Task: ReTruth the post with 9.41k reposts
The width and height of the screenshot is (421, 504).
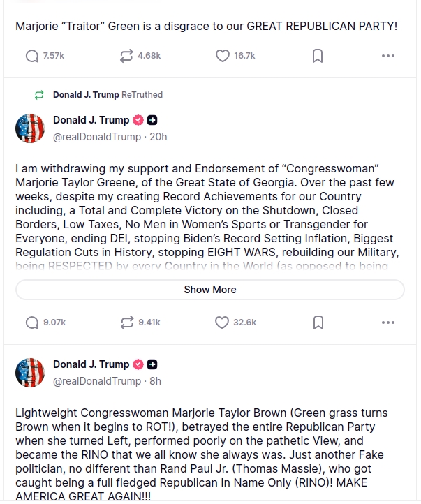Action: 126,323
